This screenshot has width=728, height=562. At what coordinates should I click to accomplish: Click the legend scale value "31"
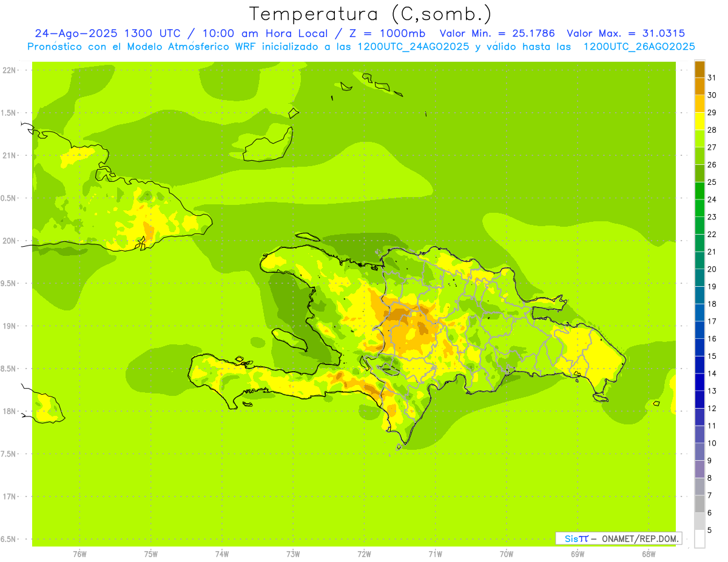tap(712, 77)
